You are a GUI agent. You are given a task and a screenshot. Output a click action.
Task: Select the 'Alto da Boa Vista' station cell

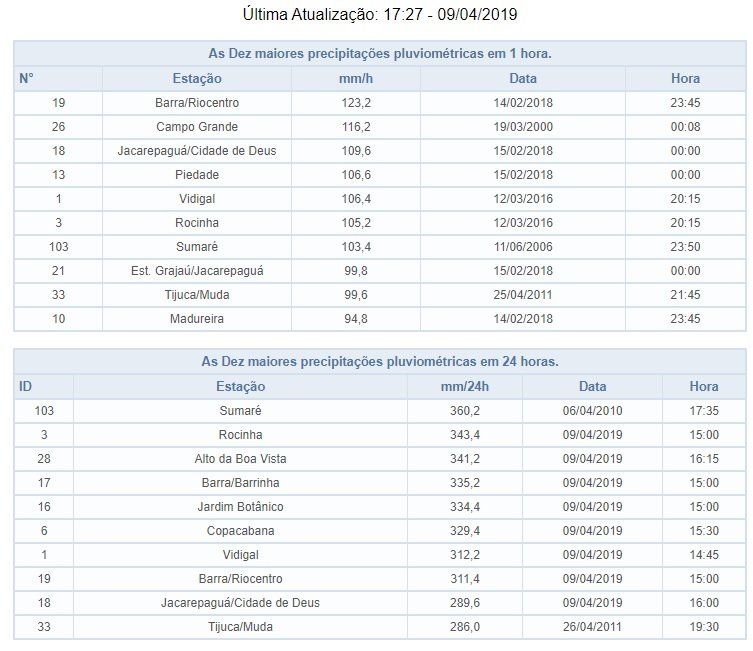(241, 459)
